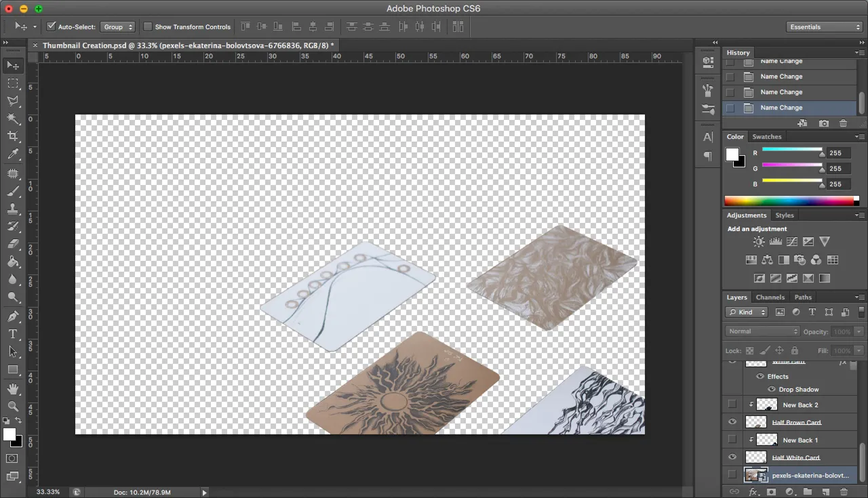The width and height of the screenshot is (868, 498).
Task: Select the Blur tool
Action: coord(13,279)
